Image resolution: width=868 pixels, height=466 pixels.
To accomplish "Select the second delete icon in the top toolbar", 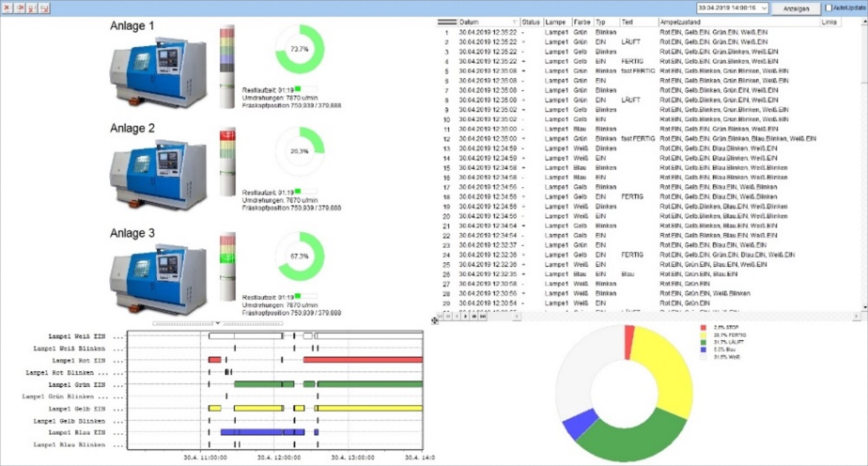I will click(x=20, y=8).
